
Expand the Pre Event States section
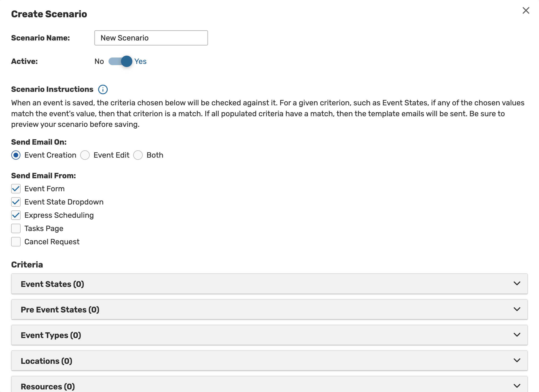269,310
